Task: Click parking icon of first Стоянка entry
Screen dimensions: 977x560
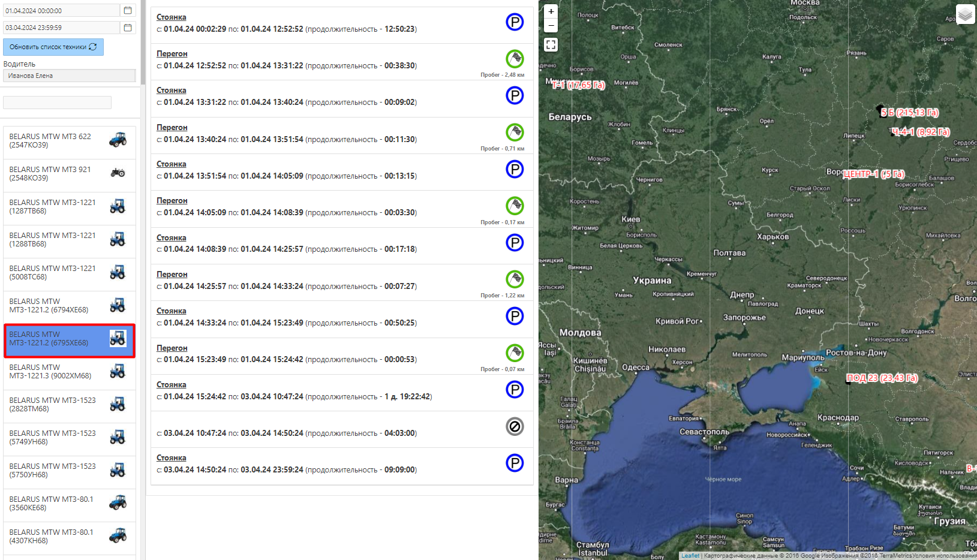Action: [514, 22]
